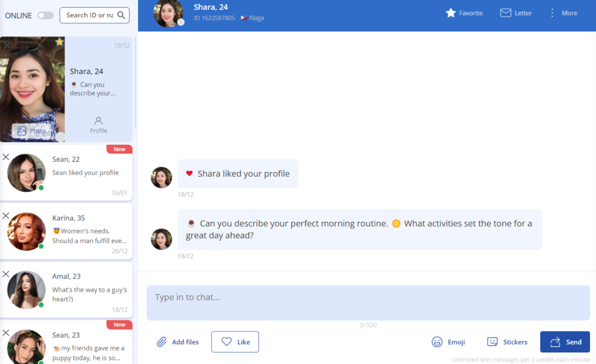Add Shara to Favorites in the header
The width and height of the screenshot is (596, 364).
pos(464,13)
